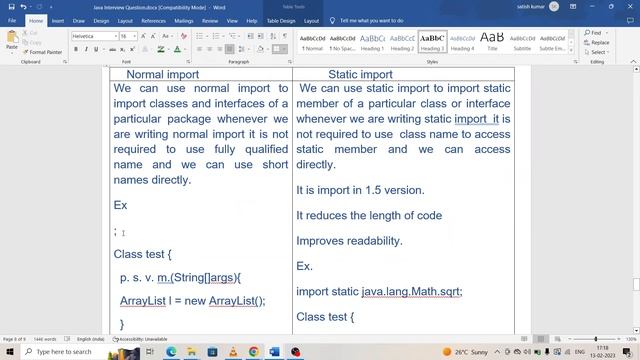Click the text highlight color icon
The image size is (640, 360).
click(161, 49)
